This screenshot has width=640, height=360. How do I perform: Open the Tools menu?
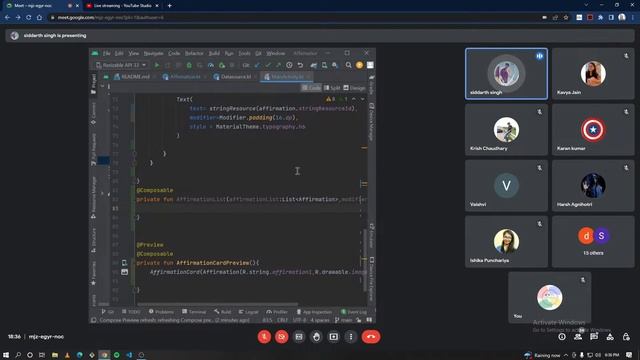(244, 53)
